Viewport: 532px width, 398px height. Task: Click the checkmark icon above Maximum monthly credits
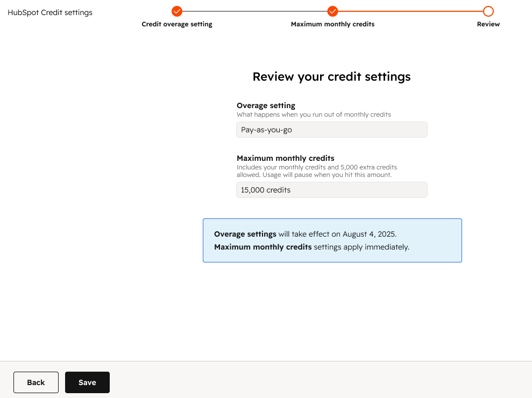click(332, 11)
